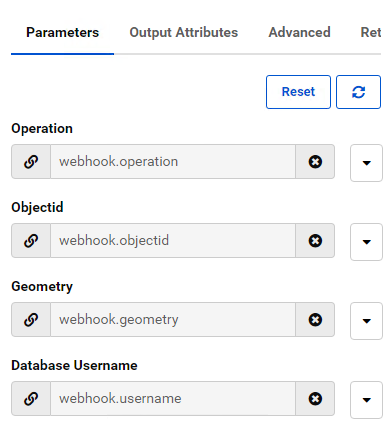Click the link icon beside webhook.username
Image resolution: width=391 pixels, height=433 pixels.
(31, 399)
